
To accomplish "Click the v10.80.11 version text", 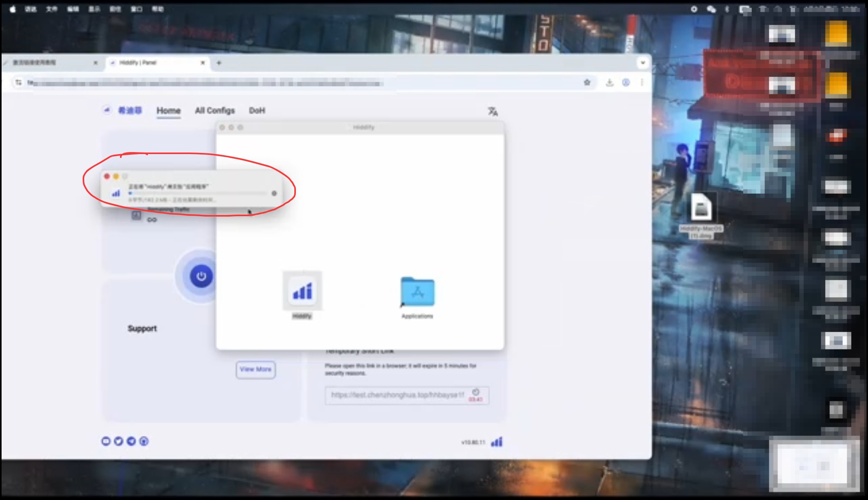I will pos(473,443).
